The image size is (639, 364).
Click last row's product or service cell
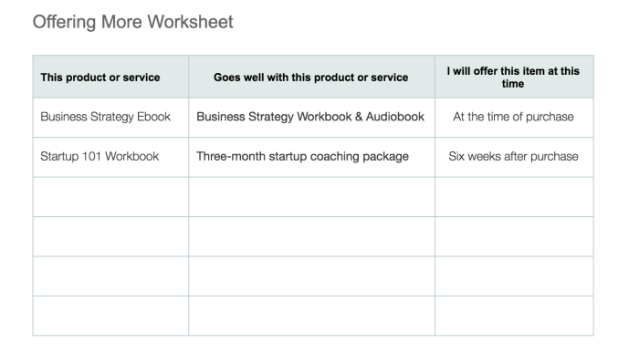coord(110,316)
